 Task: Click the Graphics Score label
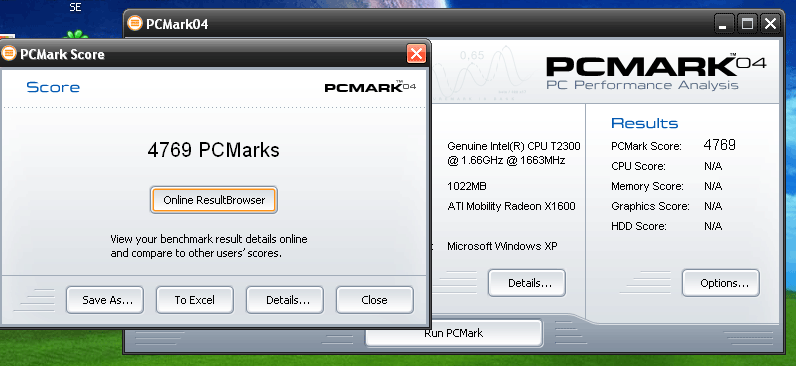coord(650,206)
